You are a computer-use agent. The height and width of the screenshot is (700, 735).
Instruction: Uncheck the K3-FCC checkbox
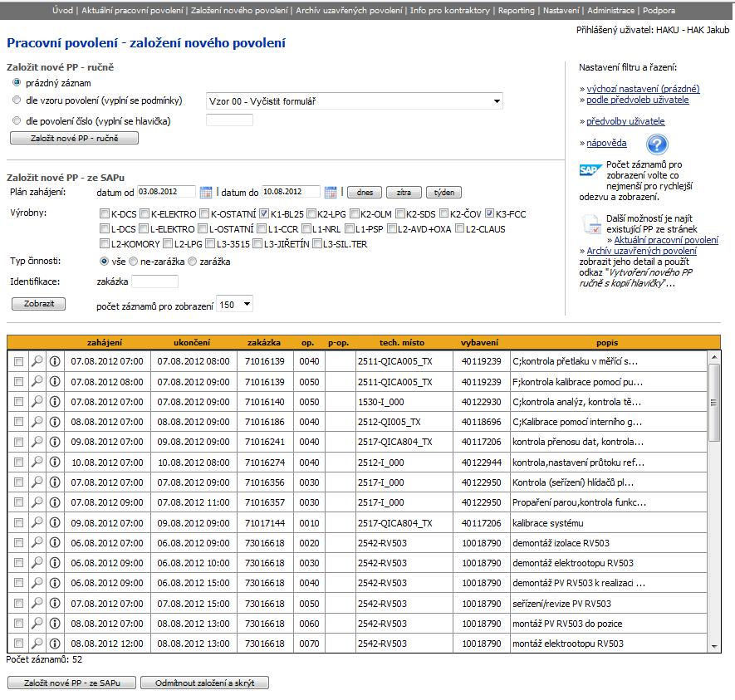pos(489,213)
